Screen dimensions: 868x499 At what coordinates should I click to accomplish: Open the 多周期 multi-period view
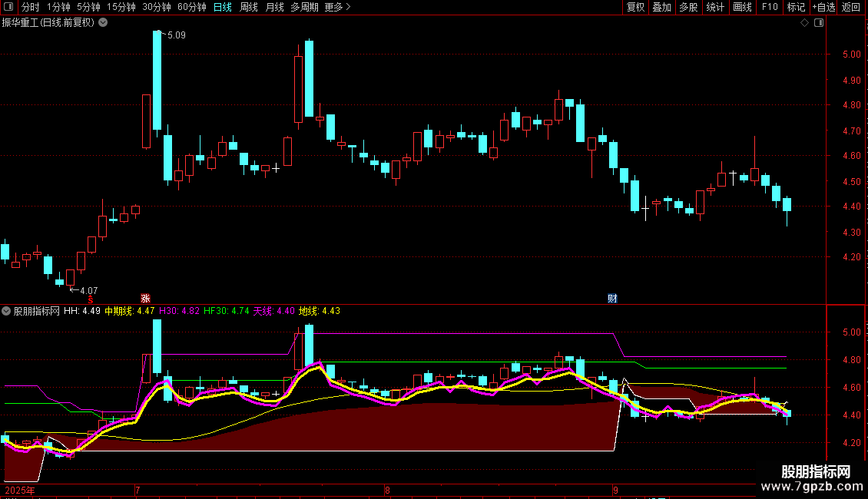pyautogui.click(x=304, y=7)
